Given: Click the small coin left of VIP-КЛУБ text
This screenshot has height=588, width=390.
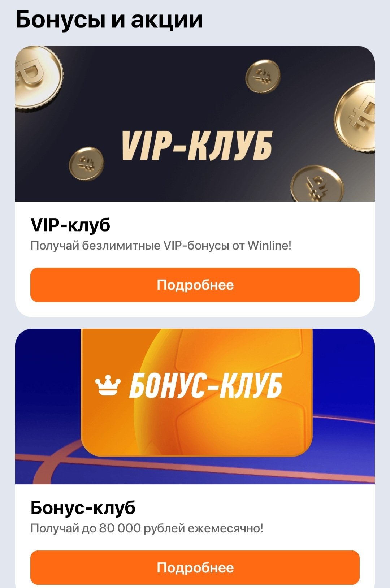Looking at the screenshot, I should click(x=86, y=164).
